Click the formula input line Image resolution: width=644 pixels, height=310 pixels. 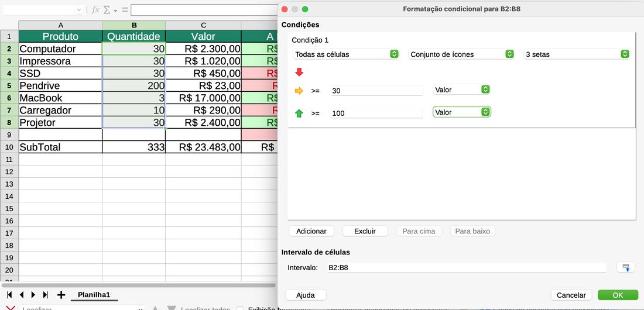click(204, 9)
